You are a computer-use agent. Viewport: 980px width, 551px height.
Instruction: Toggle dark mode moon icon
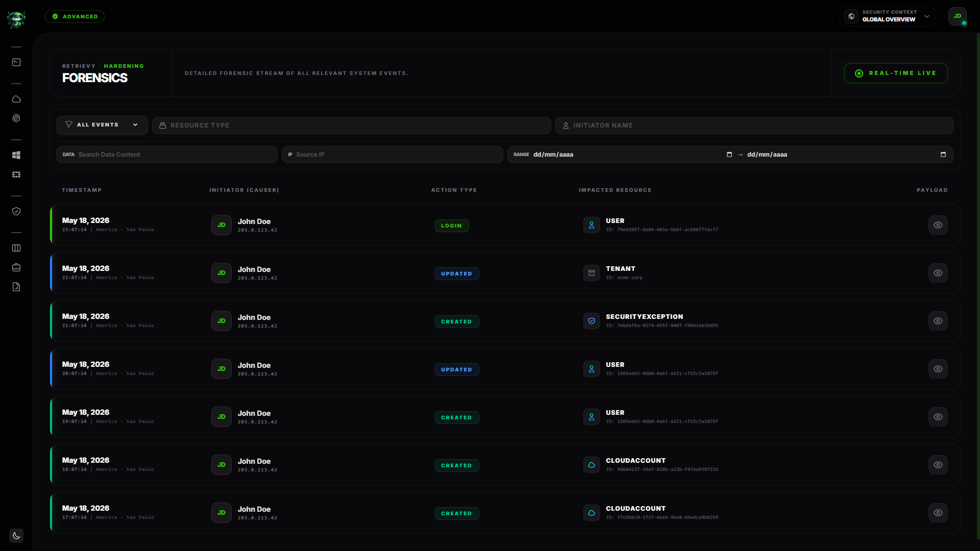(16, 536)
